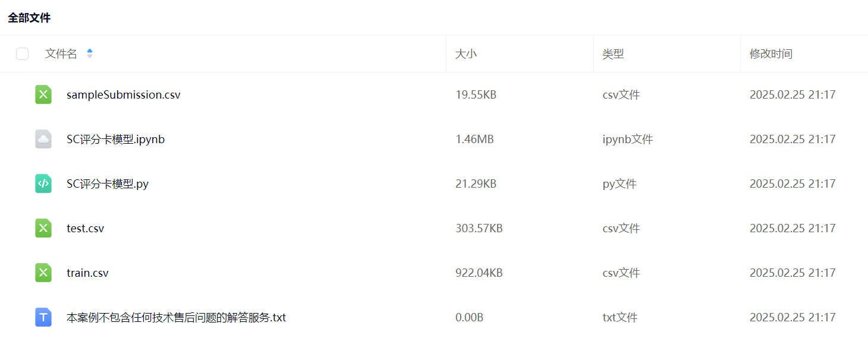
Task: Click the 修改时间 column header
Action: (x=771, y=53)
